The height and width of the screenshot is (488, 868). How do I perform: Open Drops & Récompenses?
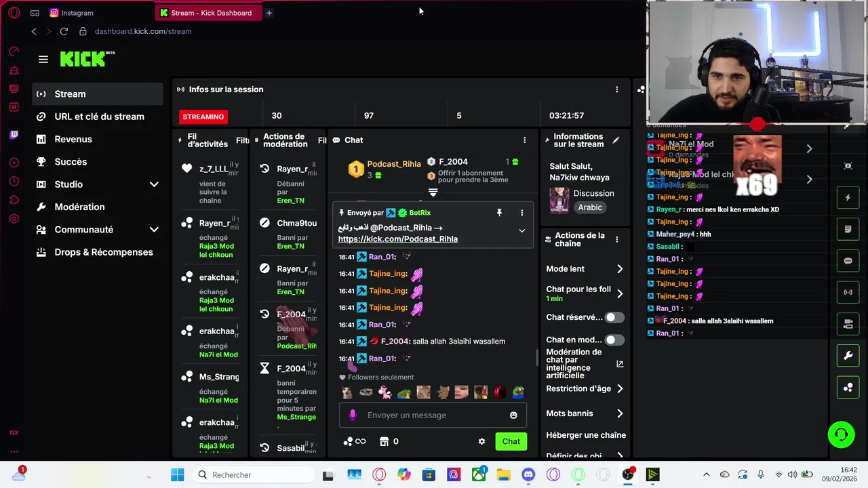(98, 252)
